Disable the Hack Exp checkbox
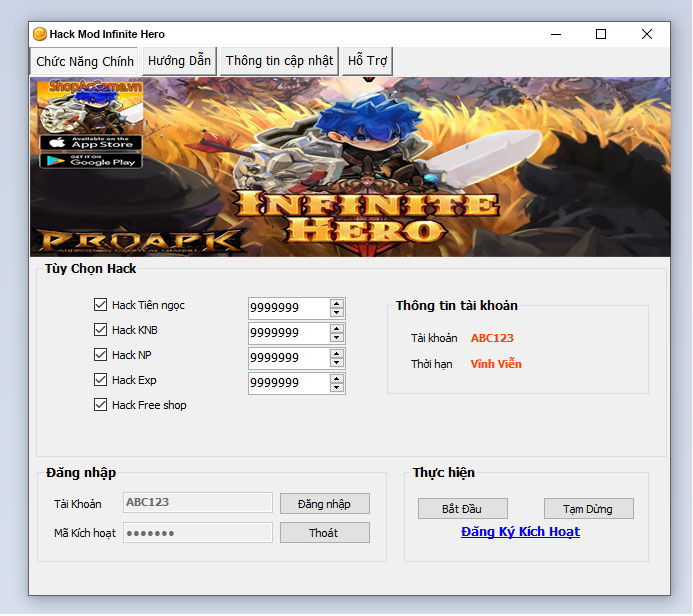This screenshot has height=616, width=693. (100, 380)
